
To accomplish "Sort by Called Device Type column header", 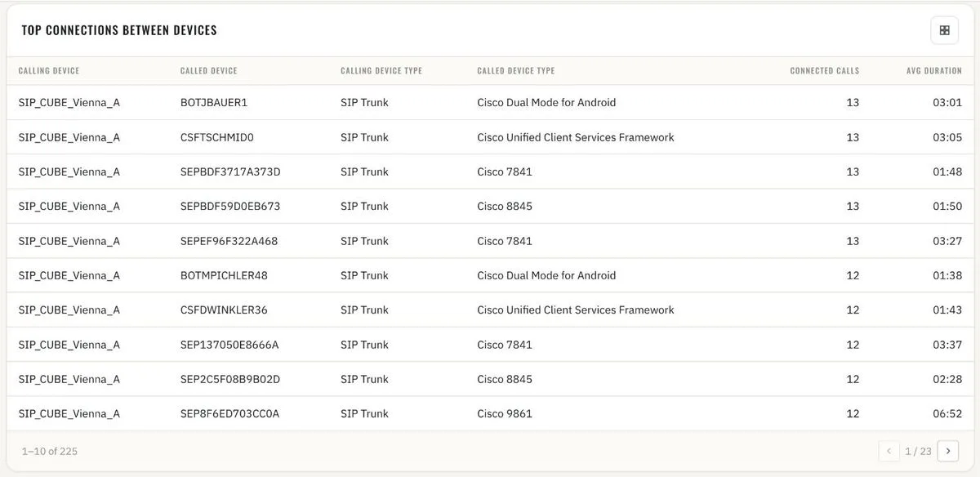I will tap(516, 71).
